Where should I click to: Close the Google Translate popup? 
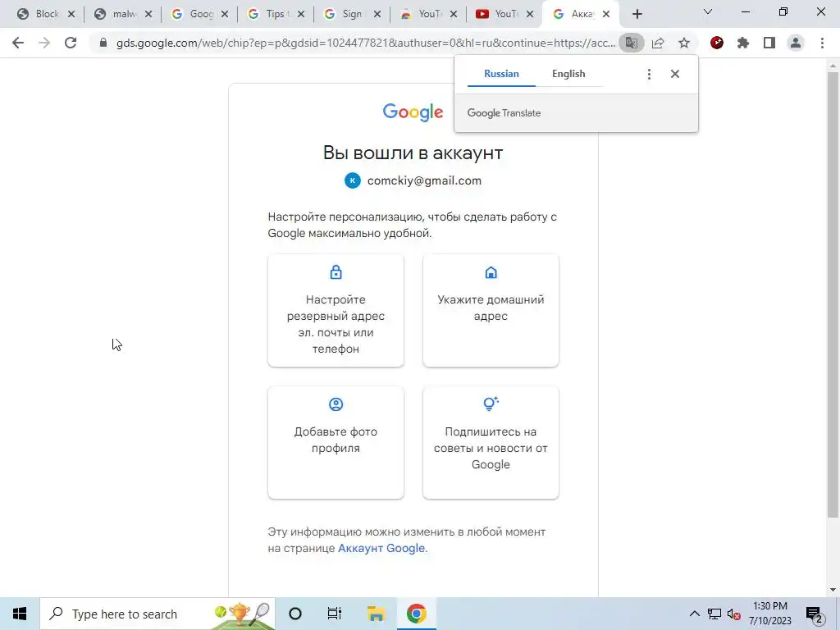(x=675, y=74)
